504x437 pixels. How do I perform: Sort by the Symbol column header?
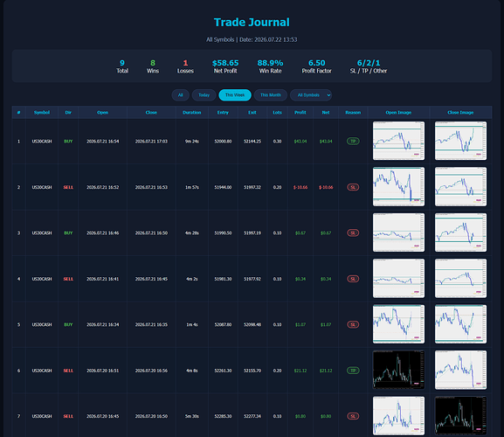pos(42,113)
